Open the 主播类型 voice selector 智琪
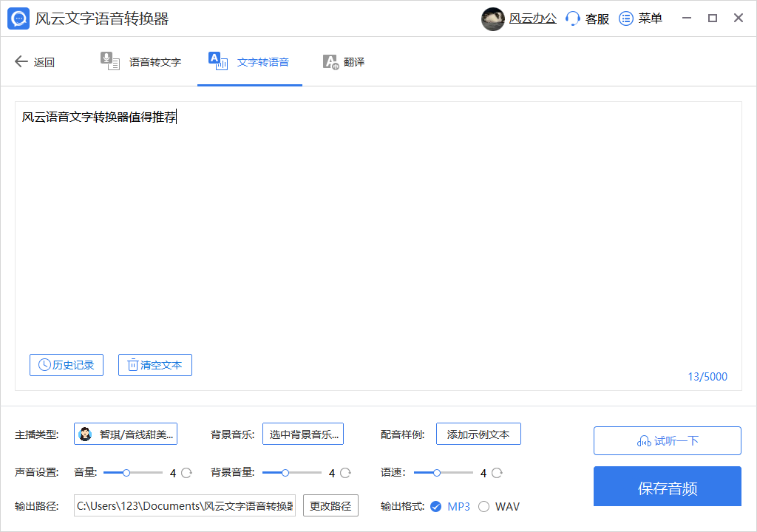 point(126,434)
